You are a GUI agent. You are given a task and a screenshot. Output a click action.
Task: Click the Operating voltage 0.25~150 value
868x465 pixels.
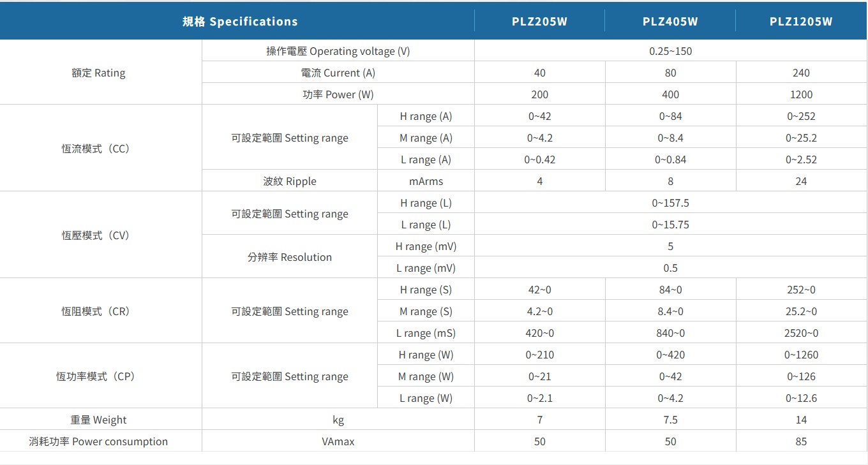[x=670, y=51]
